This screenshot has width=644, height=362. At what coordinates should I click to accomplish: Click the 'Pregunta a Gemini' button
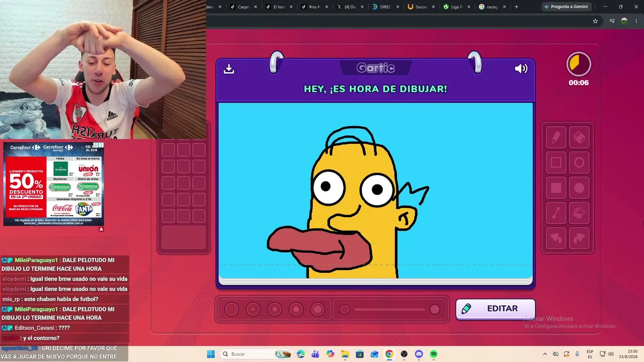(x=566, y=7)
